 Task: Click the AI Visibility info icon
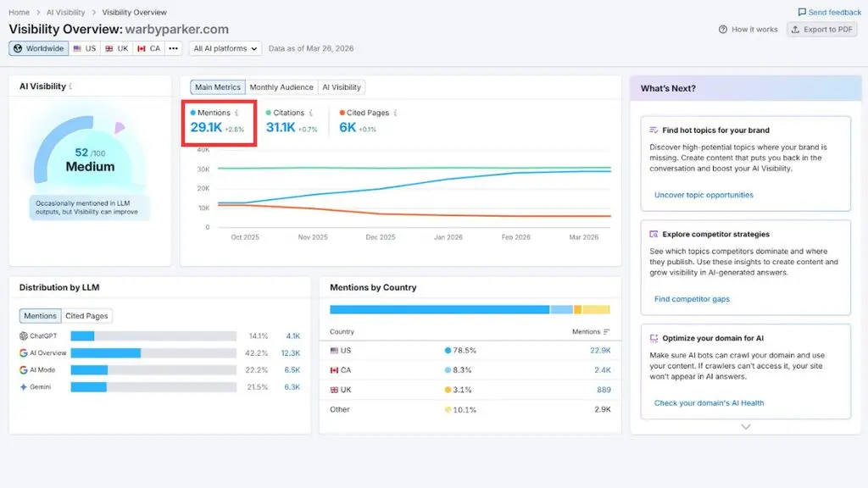click(71, 86)
